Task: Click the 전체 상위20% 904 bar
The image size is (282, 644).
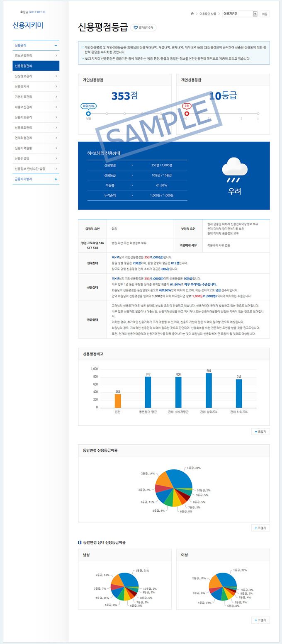Action: pos(209,390)
